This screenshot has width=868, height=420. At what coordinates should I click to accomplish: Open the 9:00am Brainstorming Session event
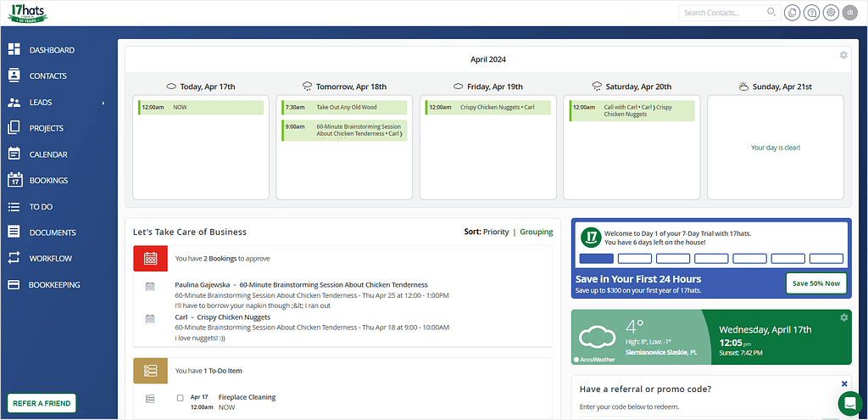[x=344, y=130]
